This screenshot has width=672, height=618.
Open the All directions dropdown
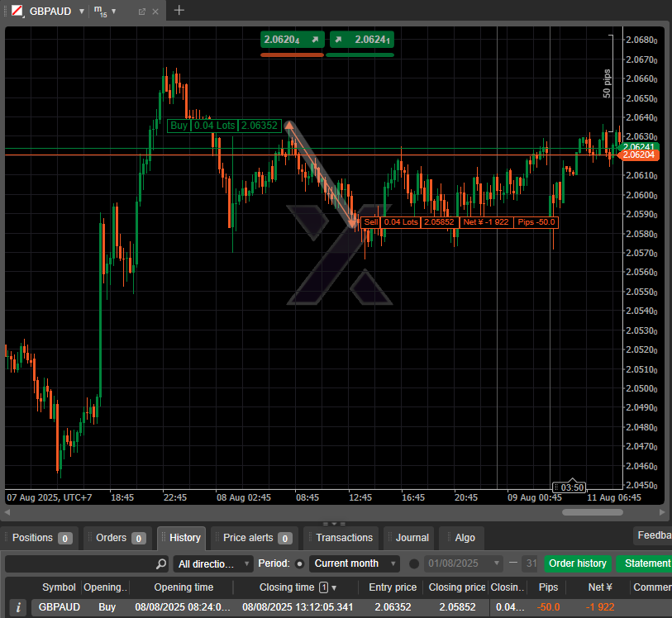[213, 563]
